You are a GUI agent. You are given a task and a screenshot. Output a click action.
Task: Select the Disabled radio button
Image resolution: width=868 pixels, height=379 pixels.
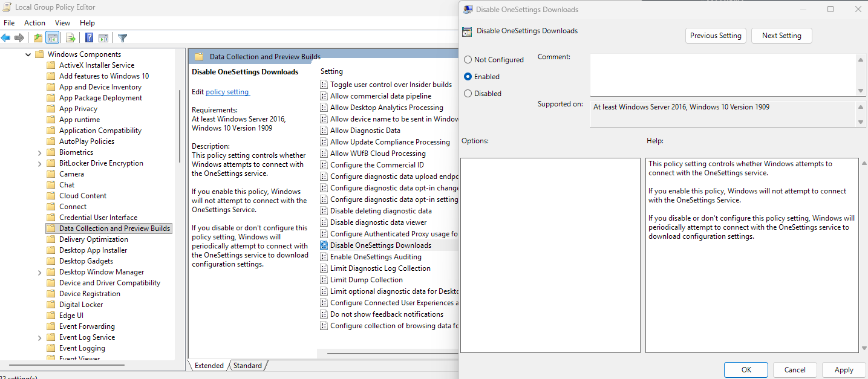[468, 94]
